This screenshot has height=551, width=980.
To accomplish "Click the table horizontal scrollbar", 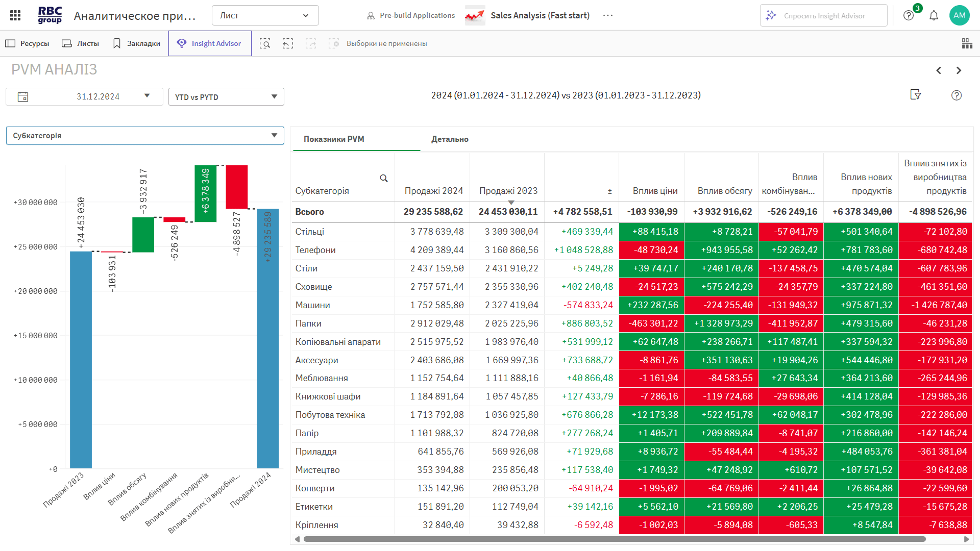I will [612, 539].
